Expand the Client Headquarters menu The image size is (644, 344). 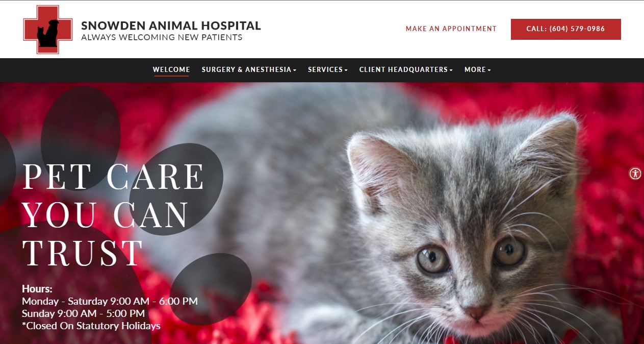(x=406, y=70)
